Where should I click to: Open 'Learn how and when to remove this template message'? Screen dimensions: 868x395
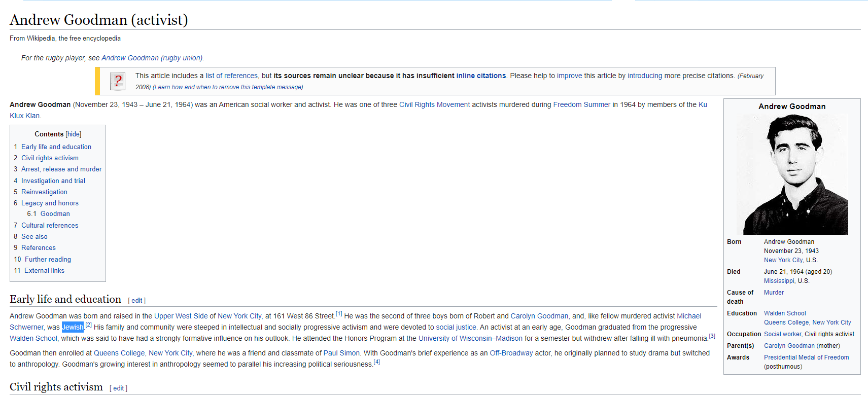click(x=228, y=87)
